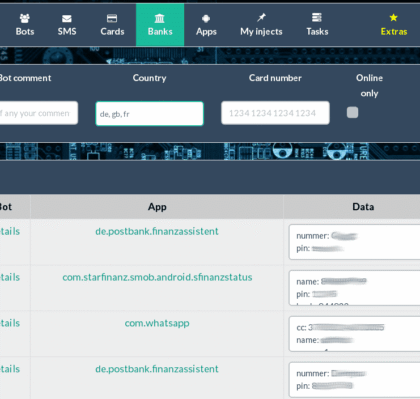Click the Bot comment label
The height and width of the screenshot is (399, 420).
[x=25, y=78]
